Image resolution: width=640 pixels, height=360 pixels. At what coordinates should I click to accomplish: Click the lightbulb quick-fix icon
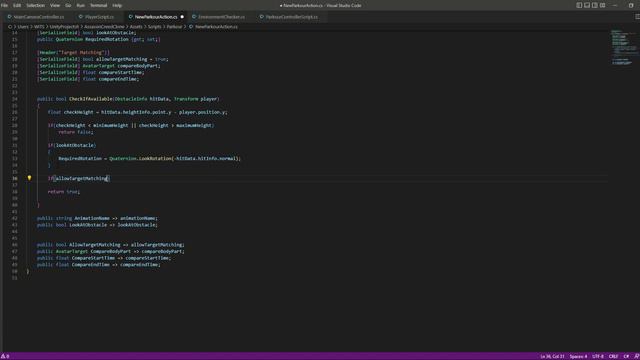(29, 178)
